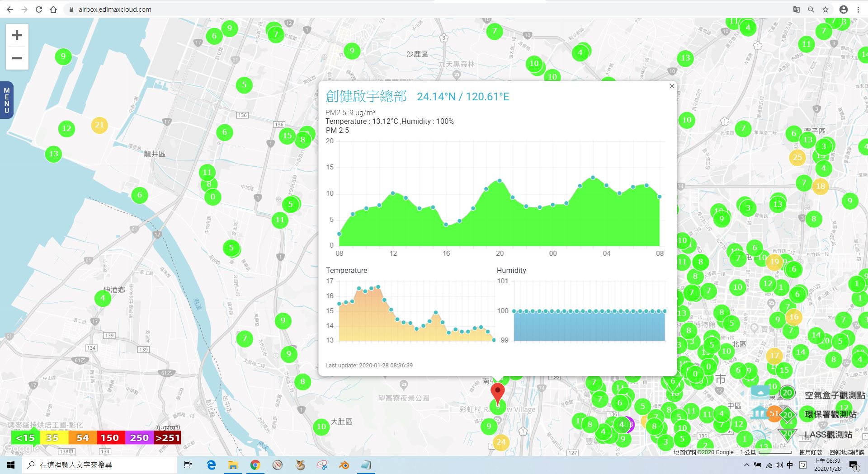Select green 12 marker beside yellow 21
Screen dimensions: 868x474
(x=67, y=129)
